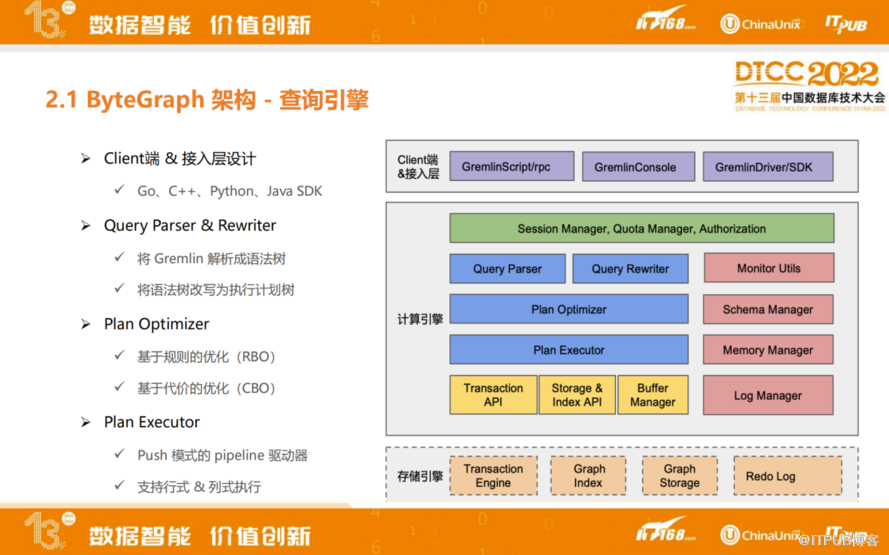Click the Schema Manager box
Viewport: 889px width, 555px height.
767,310
